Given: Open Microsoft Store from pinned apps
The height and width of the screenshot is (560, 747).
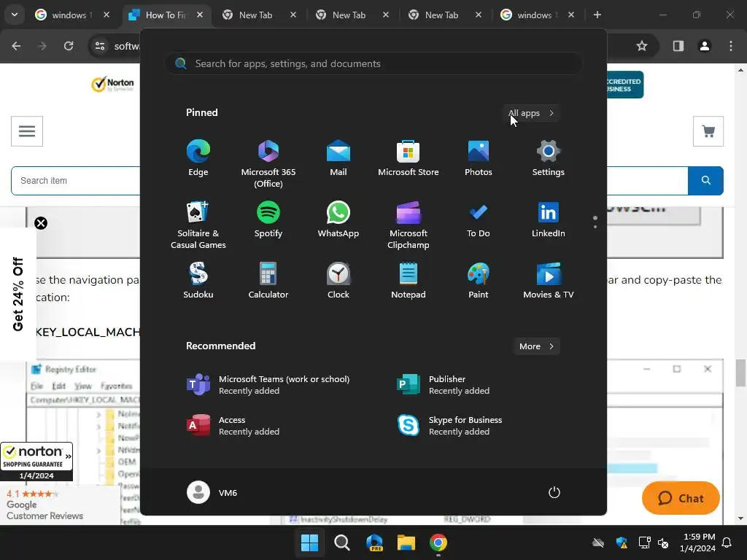Looking at the screenshot, I should click(409, 158).
